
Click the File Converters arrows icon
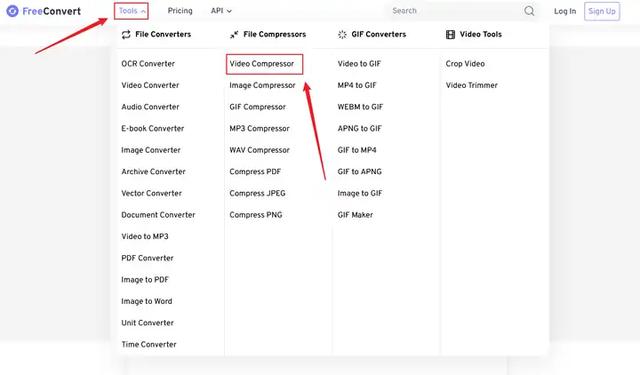click(126, 35)
